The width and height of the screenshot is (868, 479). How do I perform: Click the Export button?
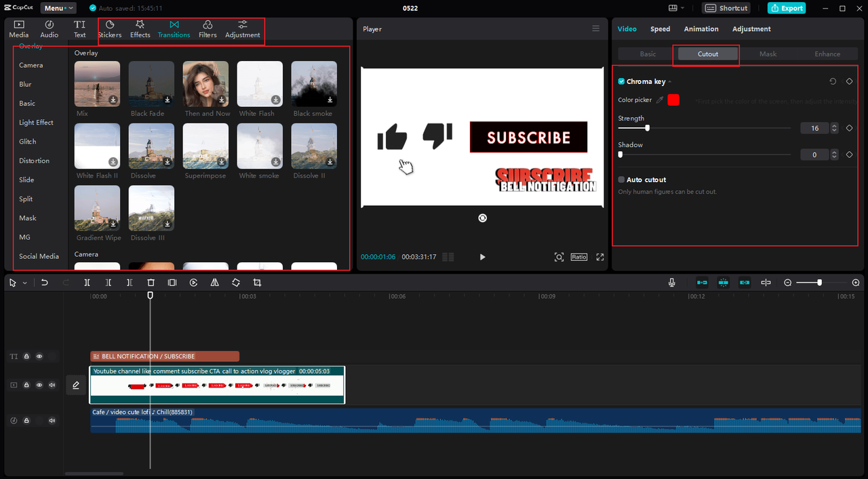click(786, 7)
